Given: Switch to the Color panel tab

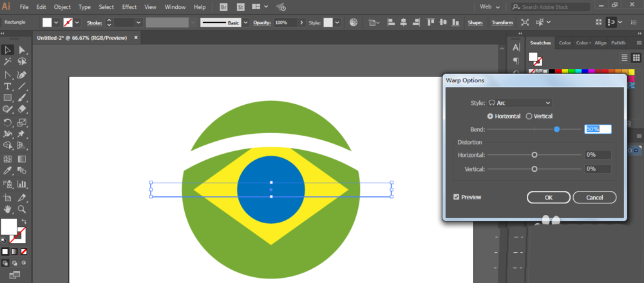Looking at the screenshot, I should coord(565,43).
